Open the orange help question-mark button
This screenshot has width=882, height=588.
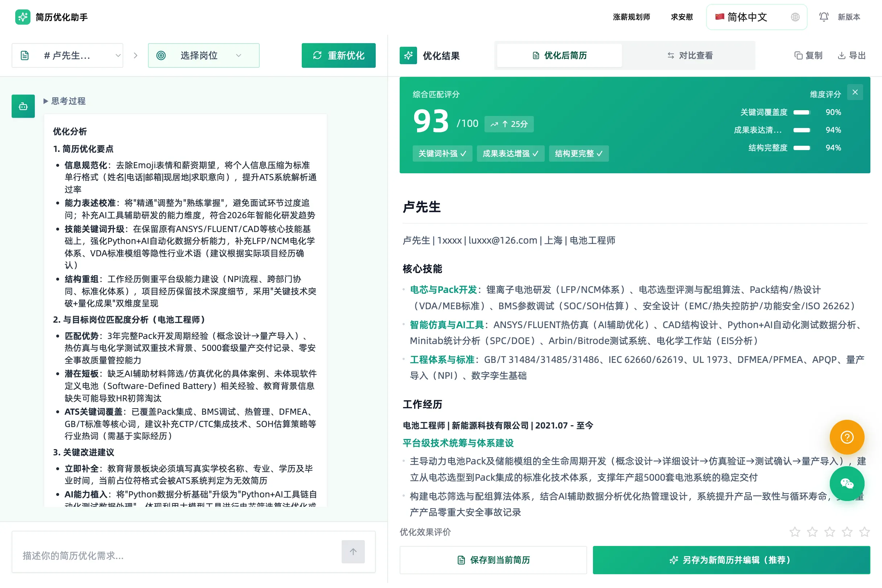[847, 437]
